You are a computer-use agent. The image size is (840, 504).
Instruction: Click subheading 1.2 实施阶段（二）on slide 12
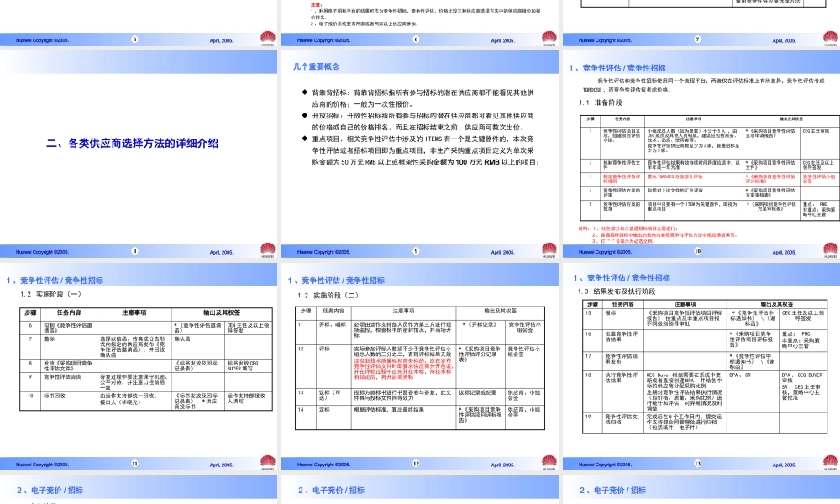click(x=328, y=295)
